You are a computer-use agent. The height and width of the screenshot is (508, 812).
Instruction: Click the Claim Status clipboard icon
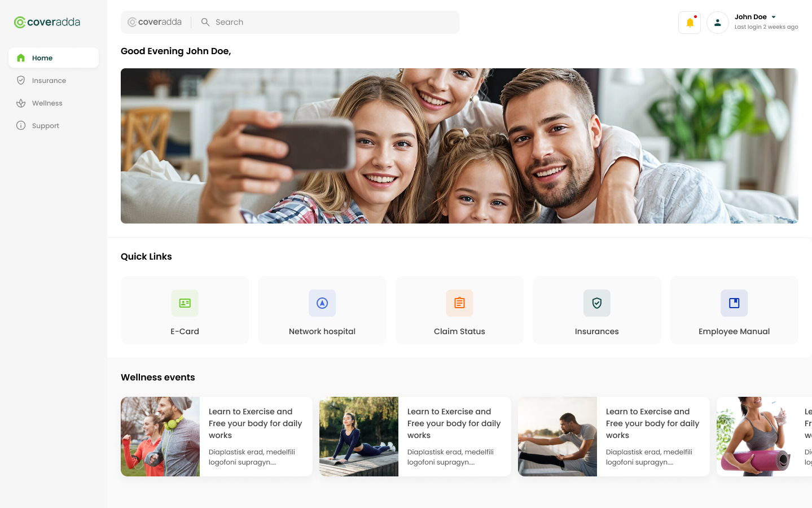point(459,303)
